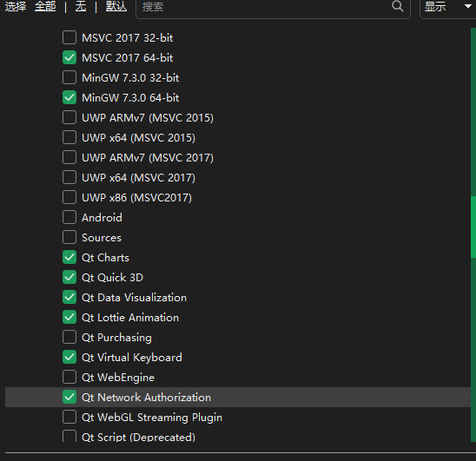This screenshot has width=476, height=461.
Task: Tick UWP x64 (MSVC 2015) checkbox
Action: tap(69, 137)
